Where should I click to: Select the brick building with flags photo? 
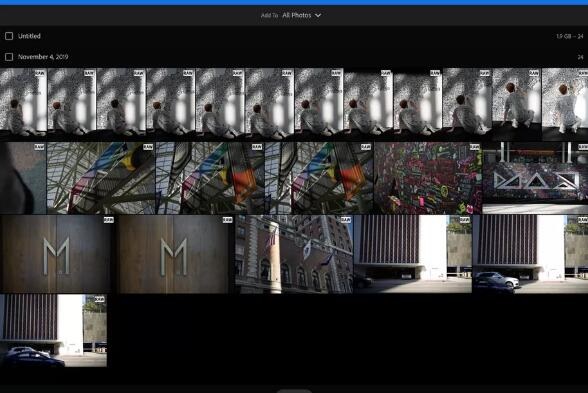[294, 254]
